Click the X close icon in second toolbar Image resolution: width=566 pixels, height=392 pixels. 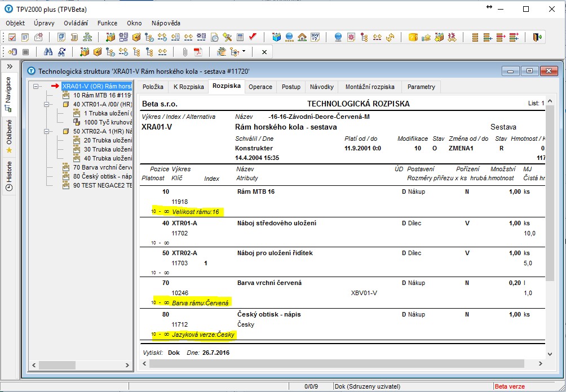[x=264, y=52]
